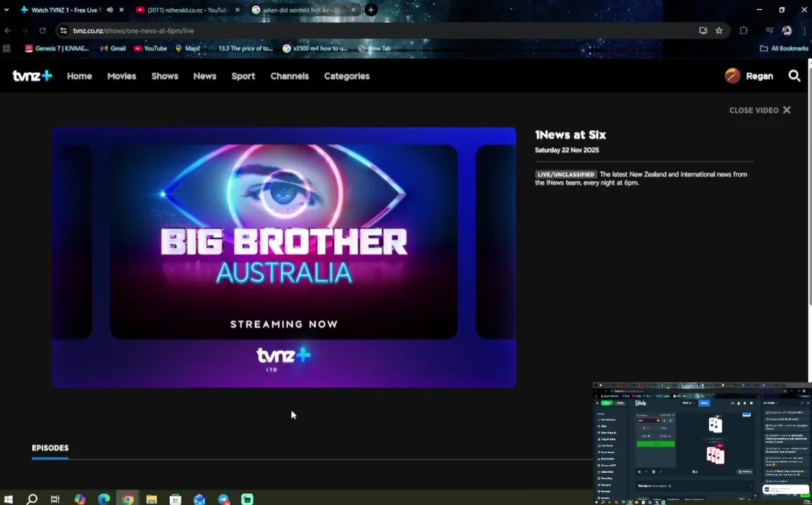View site information icon in address bar
Viewport: 812px width, 505px height.
point(63,31)
